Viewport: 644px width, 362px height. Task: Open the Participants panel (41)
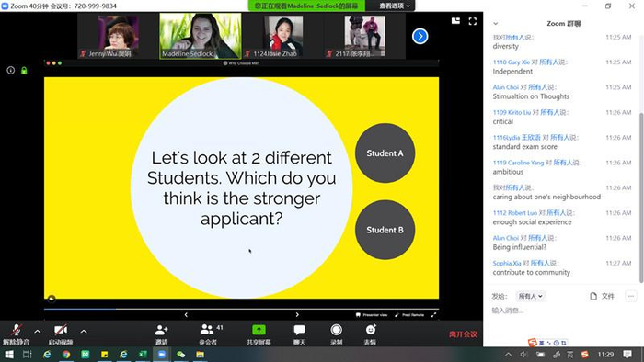point(209,334)
